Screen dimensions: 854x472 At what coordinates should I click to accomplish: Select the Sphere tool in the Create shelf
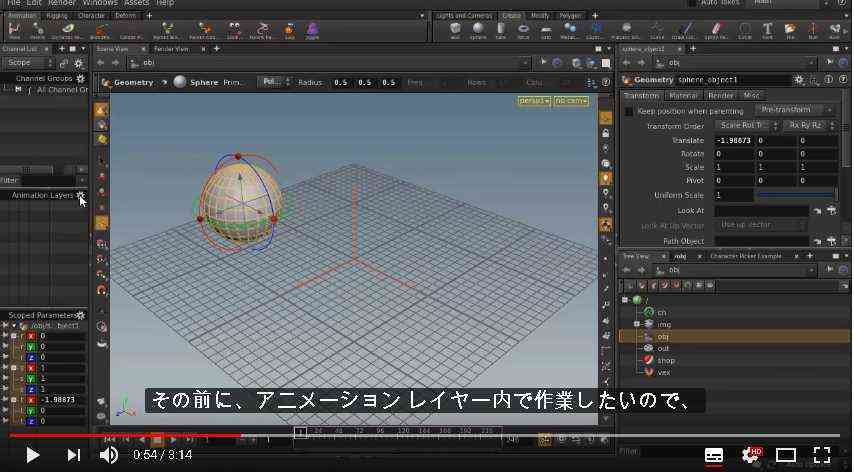(x=478, y=30)
